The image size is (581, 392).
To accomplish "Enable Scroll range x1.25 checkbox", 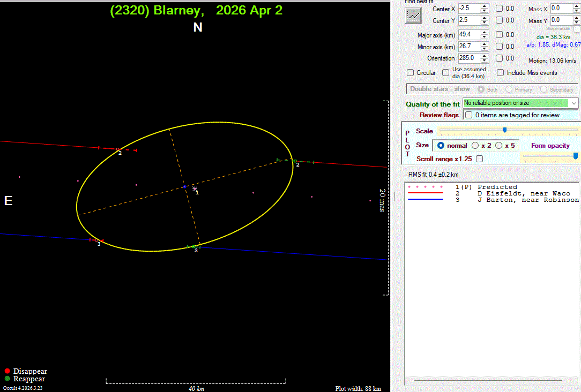I will [479, 159].
